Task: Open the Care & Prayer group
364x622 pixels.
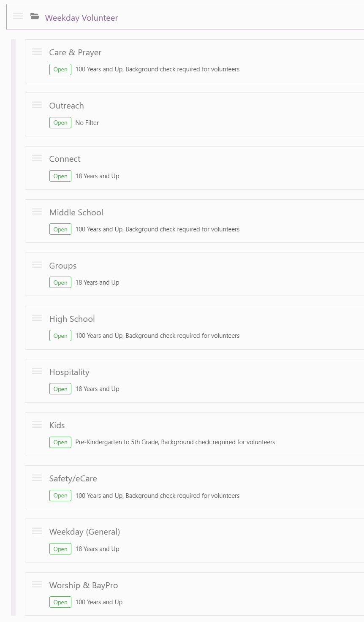Action: point(75,52)
